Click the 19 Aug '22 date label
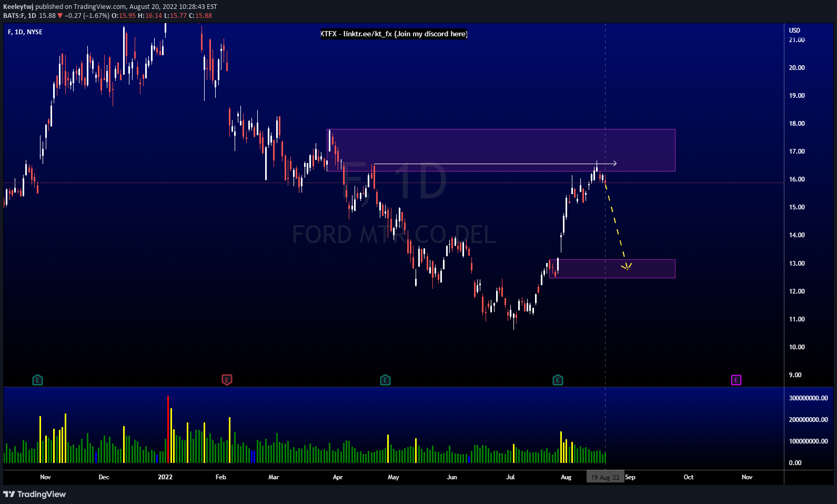The height and width of the screenshot is (504, 837). (606, 477)
